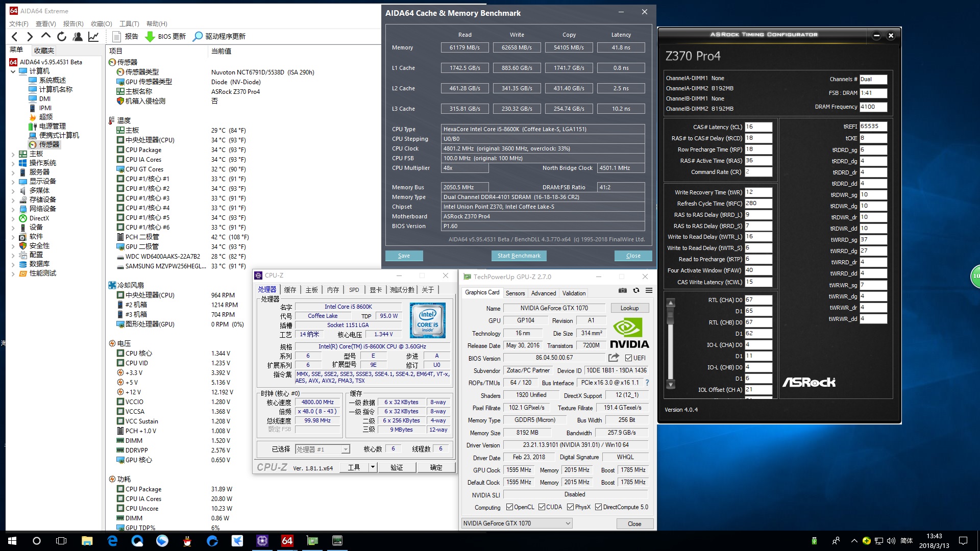
Task: Open the 处理器 #1 selection dropdown in CPU-Z
Action: [x=345, y=449]
